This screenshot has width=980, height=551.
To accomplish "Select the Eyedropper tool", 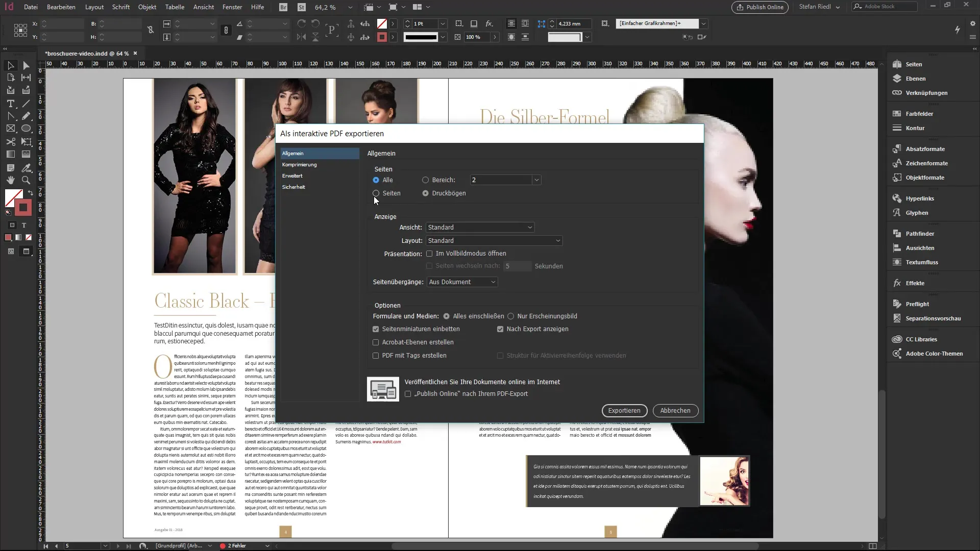I will (26, 167).
